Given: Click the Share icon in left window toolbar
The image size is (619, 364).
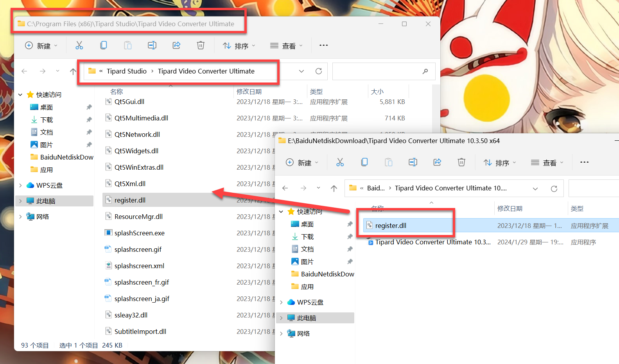Looking at the screenshot, I should (x=176, y=45).
